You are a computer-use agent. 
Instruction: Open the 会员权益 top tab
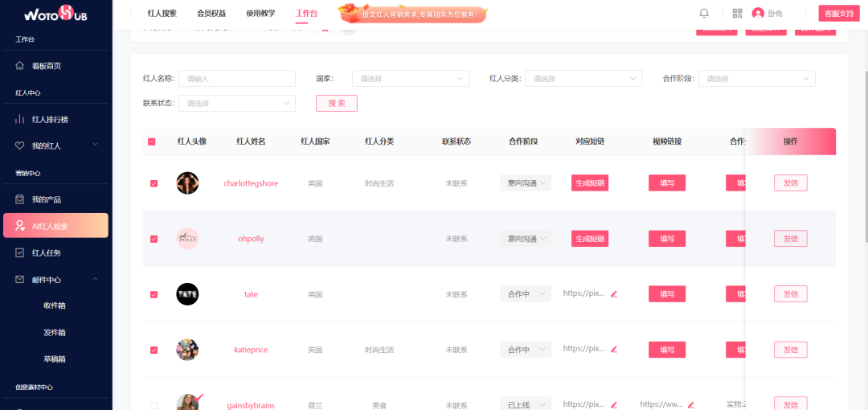pos(211,14)
